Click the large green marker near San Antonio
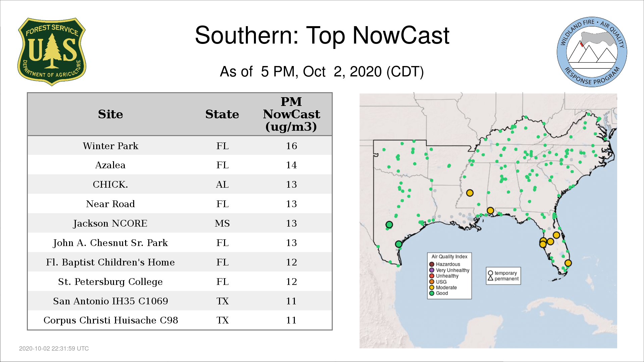The width and height of the screenshot is (644, 362). click(x=389, y=225)
